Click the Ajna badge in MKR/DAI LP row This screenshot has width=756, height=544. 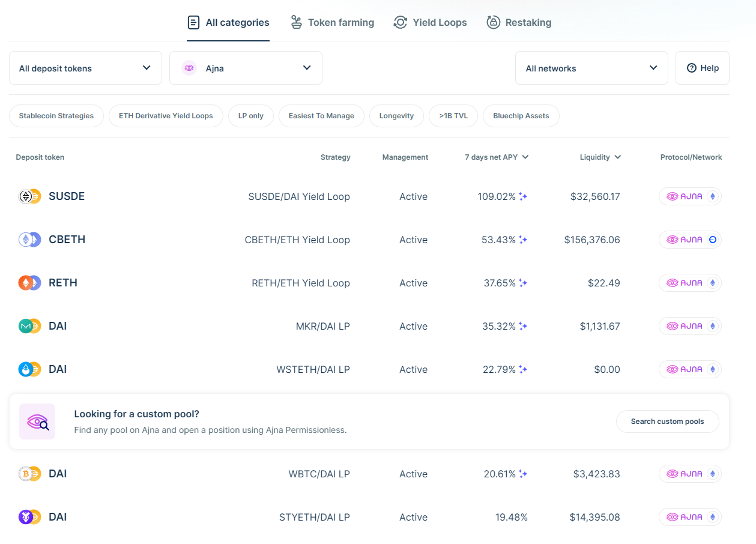[x=690, y=326]
